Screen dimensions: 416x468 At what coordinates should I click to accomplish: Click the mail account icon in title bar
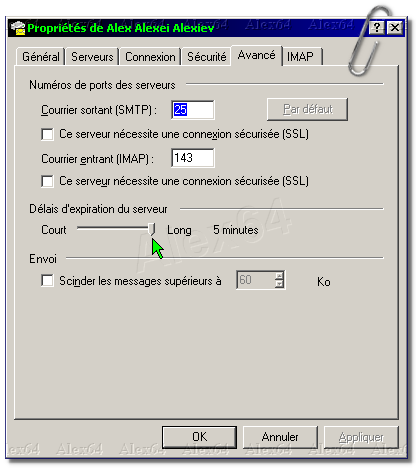pos(18,28)
